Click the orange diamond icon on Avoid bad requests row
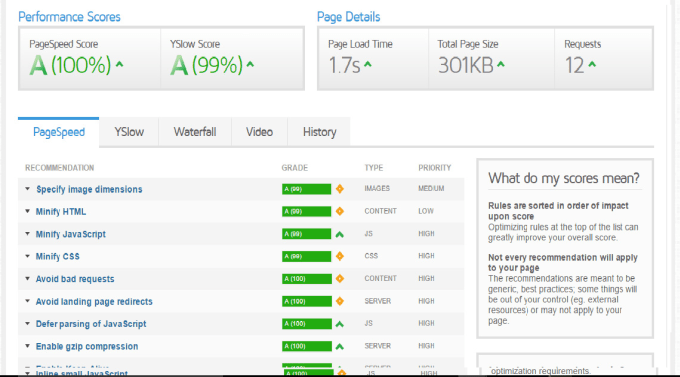Image resolution: width=680 pixels, height=377 pixels. click(x=340, y=279)
